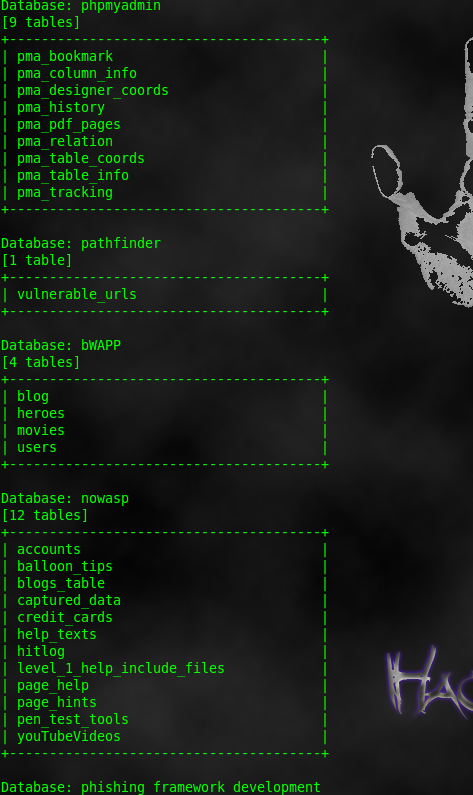Viewport: 473px width, 795px height.
Task: Click pma_history in the phpmyadmin list
Action: (x=61, y=107)
